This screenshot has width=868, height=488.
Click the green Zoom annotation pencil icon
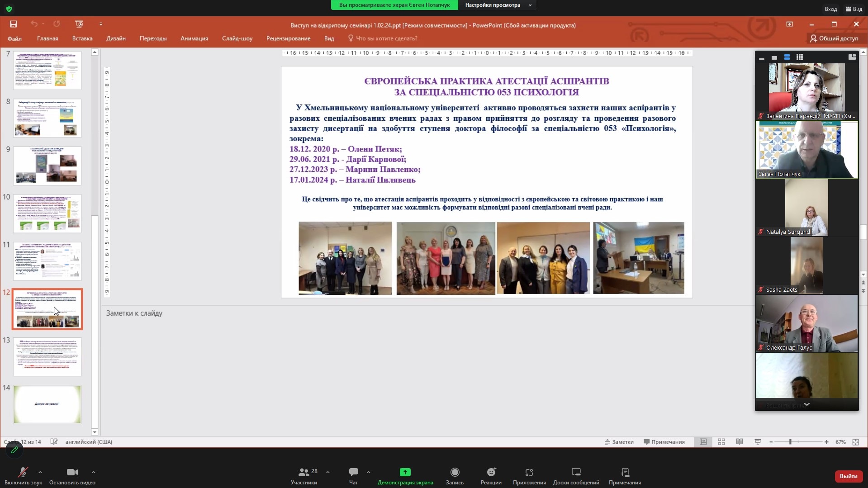tap(14, 450)
